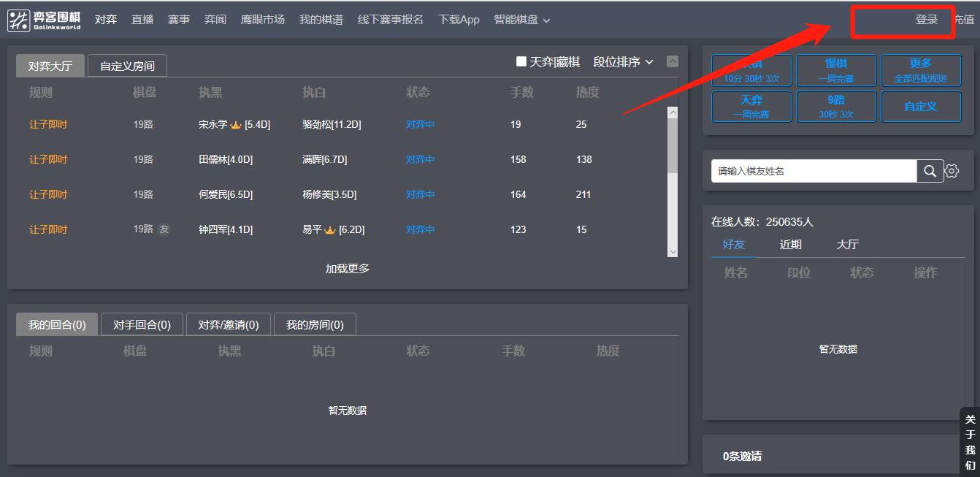
Task: Start a 9路 30秒 3次 match
Action: [836, 107]
